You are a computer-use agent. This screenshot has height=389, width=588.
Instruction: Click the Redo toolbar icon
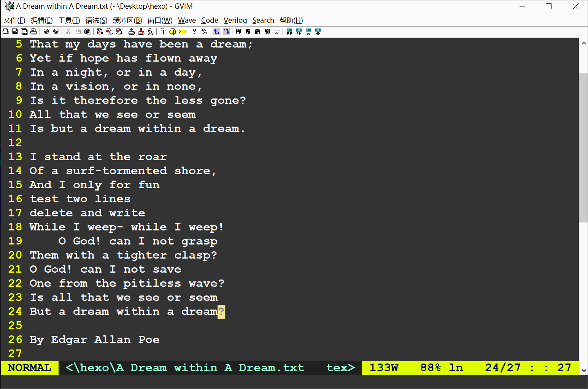point(56,32)
